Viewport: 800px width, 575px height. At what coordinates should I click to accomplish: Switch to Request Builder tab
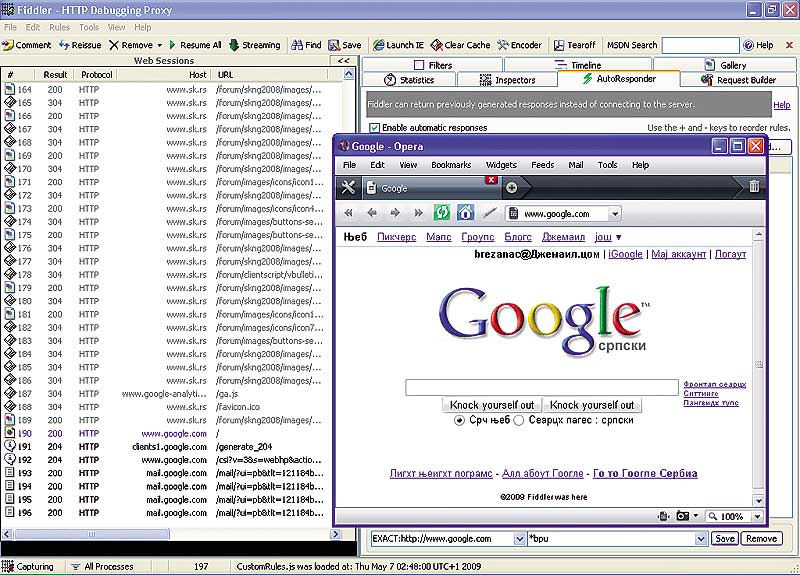click(x=738, y=80)
